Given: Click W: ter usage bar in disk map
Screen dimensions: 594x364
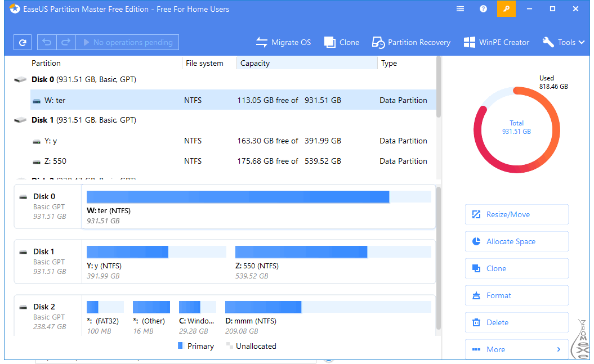Looking at the screenshot, I should [259, 197].
